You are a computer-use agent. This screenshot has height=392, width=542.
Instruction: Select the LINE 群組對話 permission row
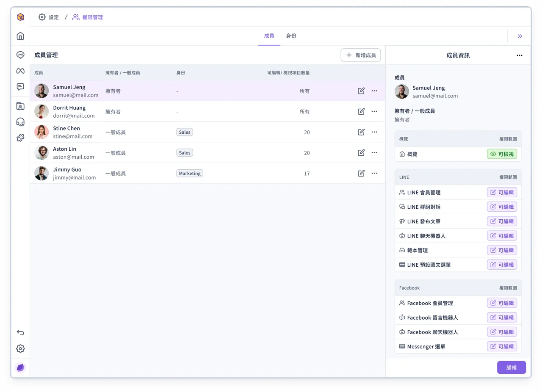pos(458,207)
